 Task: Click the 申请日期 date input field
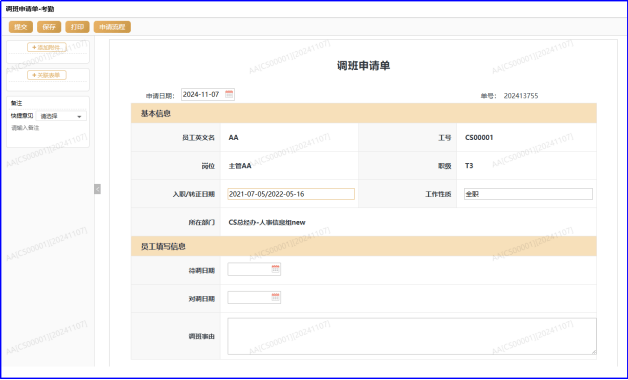coord(208,94)
